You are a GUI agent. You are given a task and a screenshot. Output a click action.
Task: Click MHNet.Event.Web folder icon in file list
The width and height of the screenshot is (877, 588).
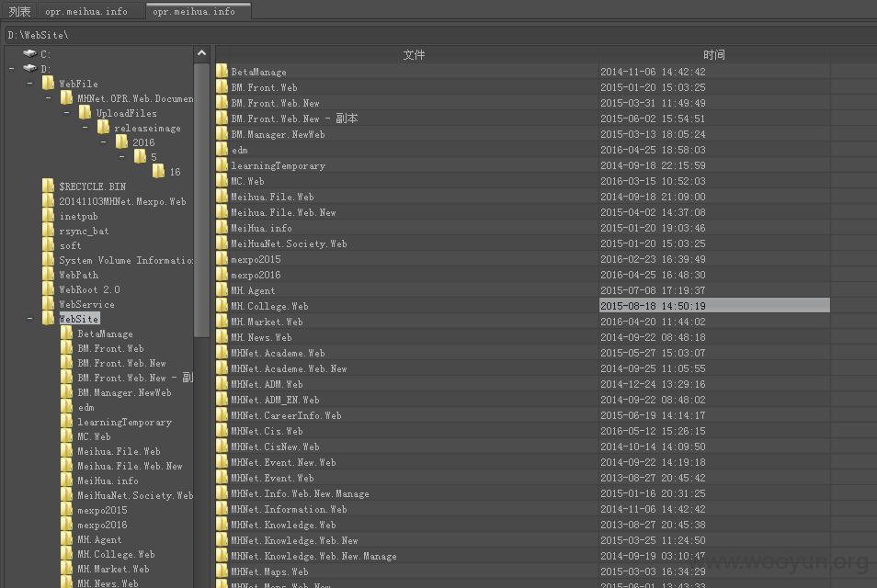[x=222, y=478]
